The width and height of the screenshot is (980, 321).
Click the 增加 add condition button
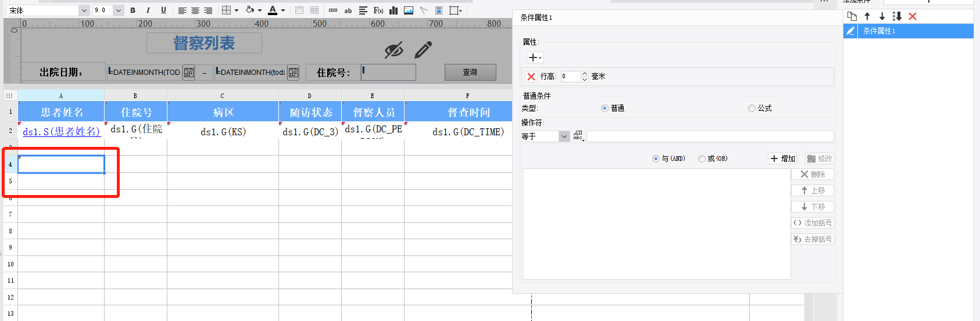click(x=782, y=158)
